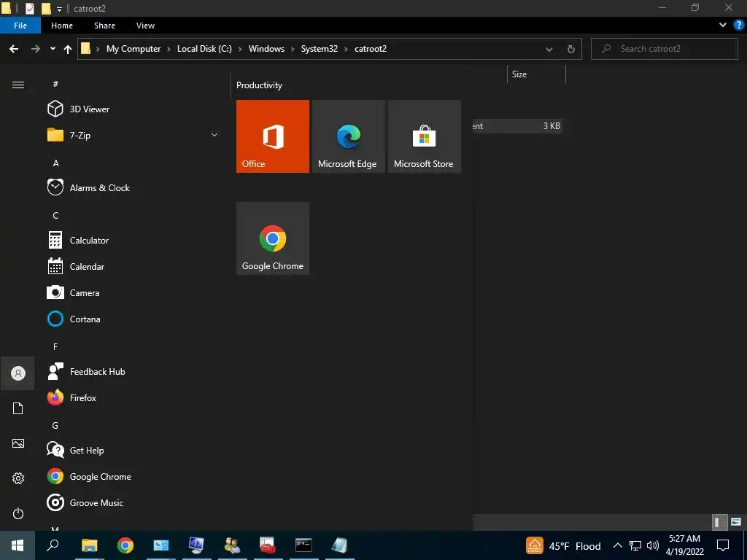
Task: Expand the Start menu hamburger button
Action: pyautogui.click(x=18, y=85)
